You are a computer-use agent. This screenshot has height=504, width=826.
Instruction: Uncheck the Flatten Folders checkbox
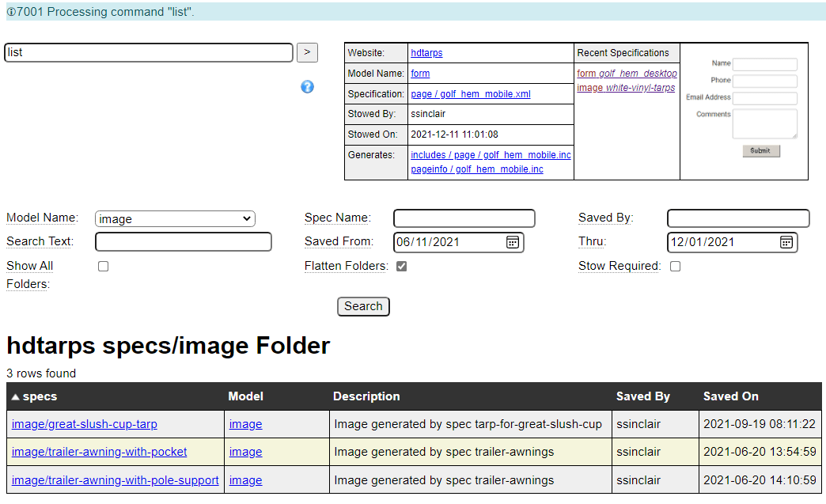coord(402,267)
